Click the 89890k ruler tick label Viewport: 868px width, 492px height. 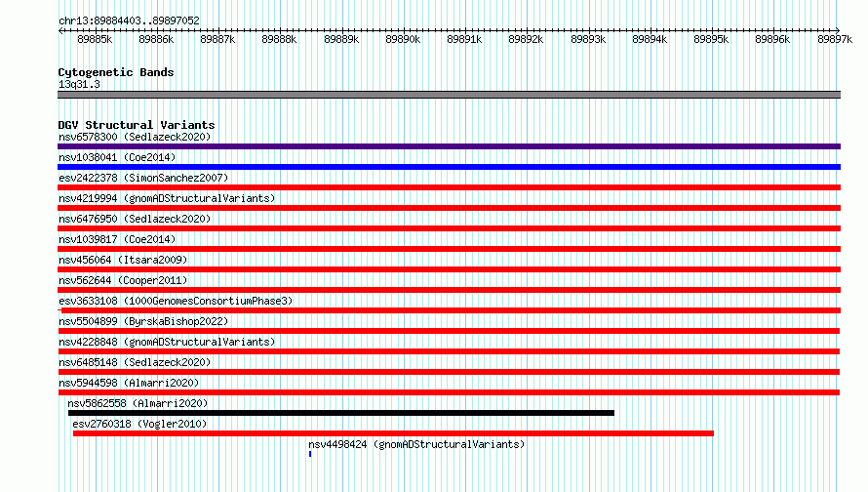coord(403,39)
